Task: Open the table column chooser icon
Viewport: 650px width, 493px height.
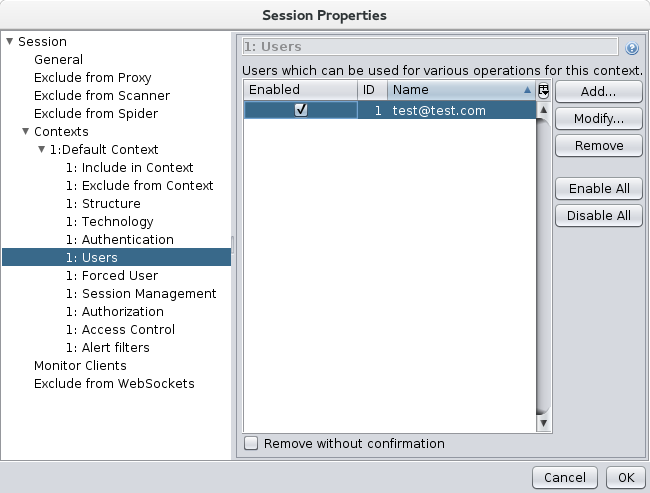Action: (x=544, y=90)
